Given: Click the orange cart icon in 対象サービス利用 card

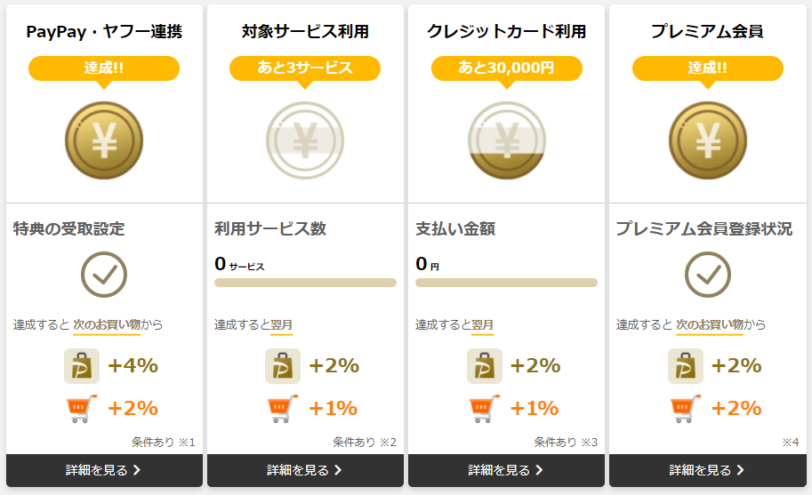Looking at the screenshot, I should [283, 409].
